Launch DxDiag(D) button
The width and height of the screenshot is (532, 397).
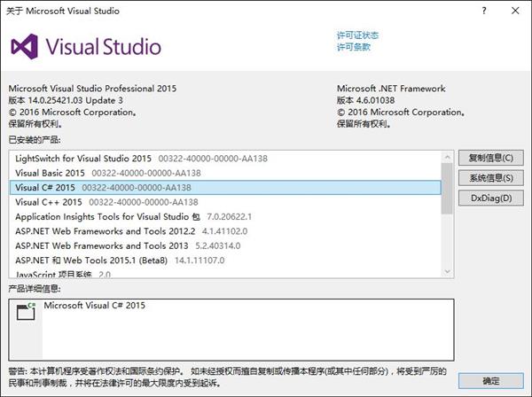click(491, 198)
